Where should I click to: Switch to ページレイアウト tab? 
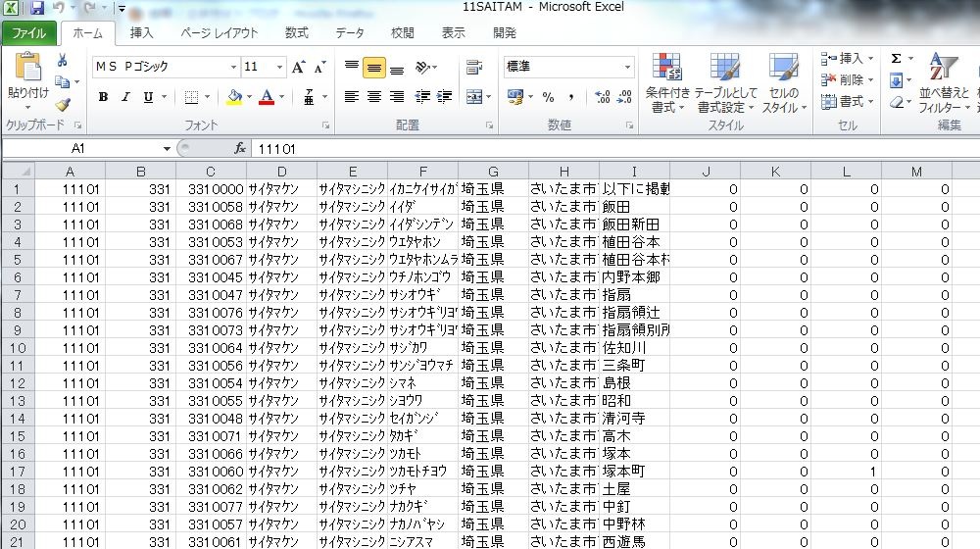pos(219,33)
